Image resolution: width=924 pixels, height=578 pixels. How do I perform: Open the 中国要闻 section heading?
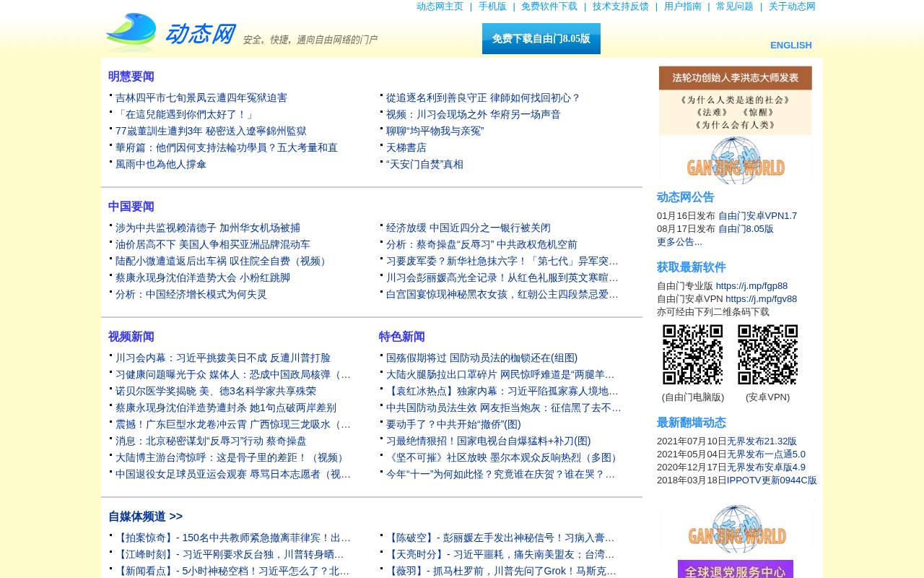[131, 207]
